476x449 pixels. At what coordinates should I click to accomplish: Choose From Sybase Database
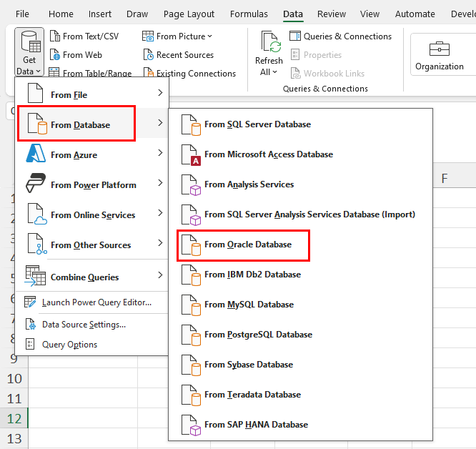click(x=300, y=365)
